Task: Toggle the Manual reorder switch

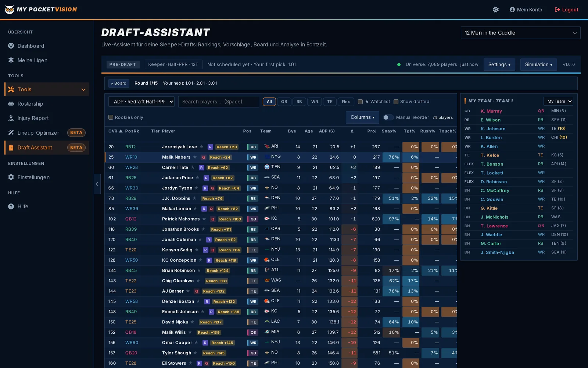Action: coord(388,117)
